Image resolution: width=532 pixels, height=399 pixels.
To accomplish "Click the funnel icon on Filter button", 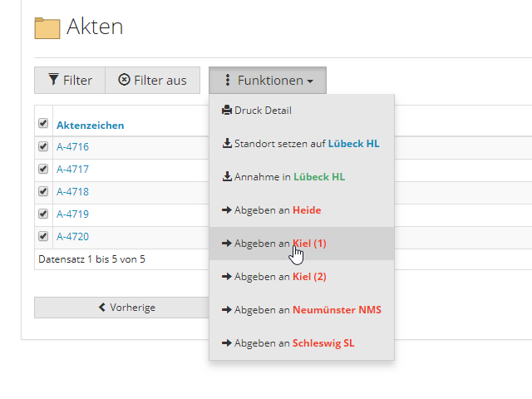I will (x=53, y=80).
